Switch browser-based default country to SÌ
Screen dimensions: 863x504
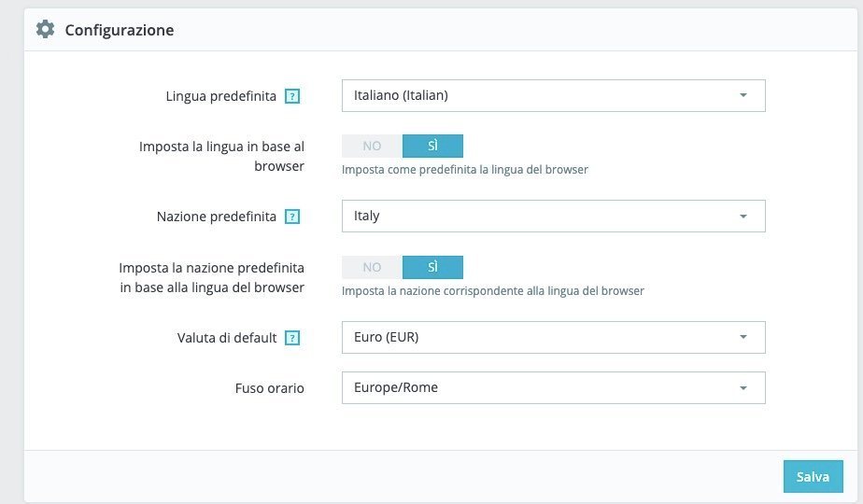click(x=432, y=268)
